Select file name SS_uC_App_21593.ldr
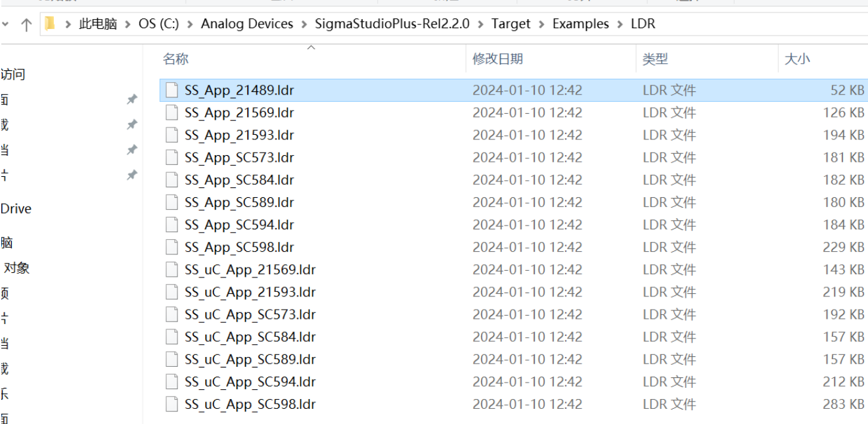Viewport: 868px width, 424px height. click(x=250, y=291)
